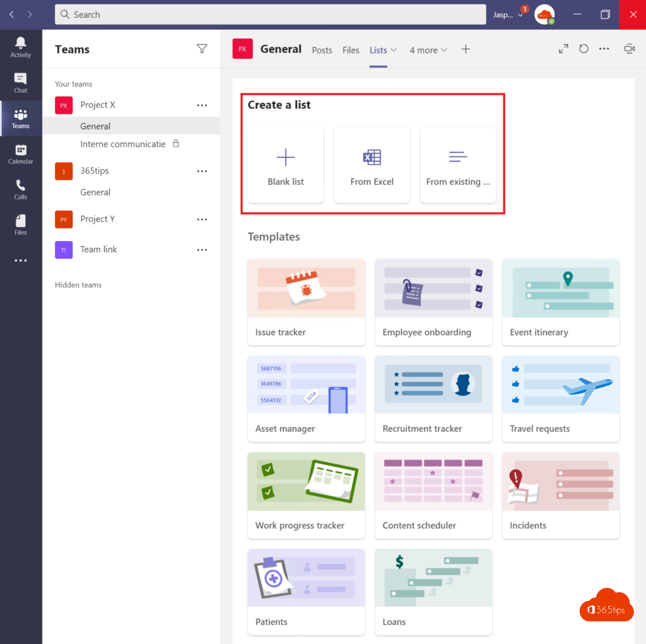Create a list From existing list
The height and width of the screenshot is (644, 646).
point(458,165)
